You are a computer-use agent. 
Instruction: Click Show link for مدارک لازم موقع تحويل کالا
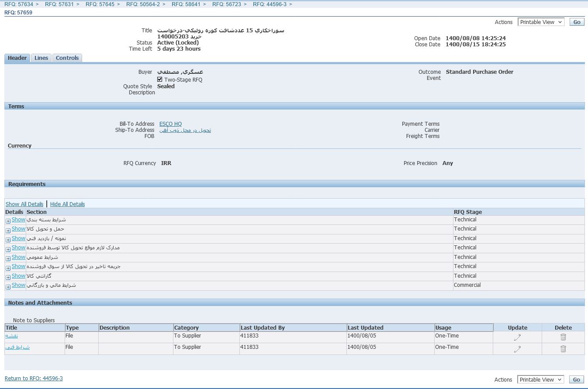(18, 248)
